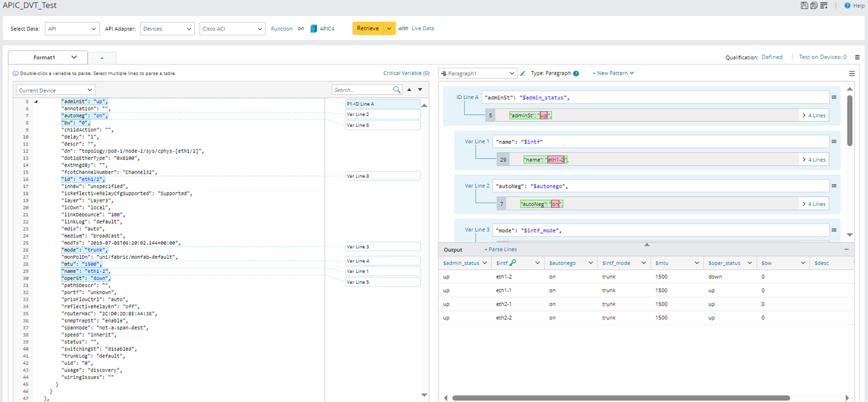Click the green key icon on $intf column
This screenshot has height=402, width=868.
513,263
